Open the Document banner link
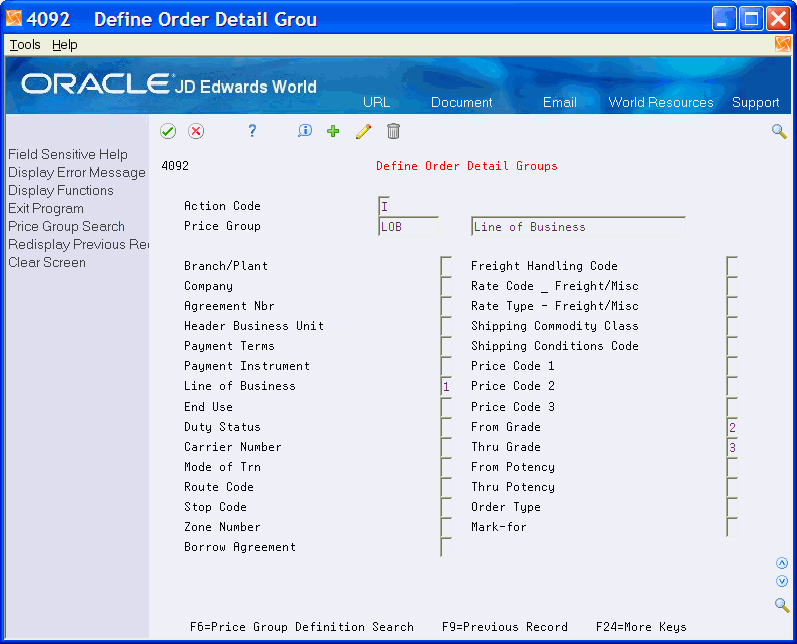Image resolution: width=797 pixels, height=644 pixels. coord(462,102)
